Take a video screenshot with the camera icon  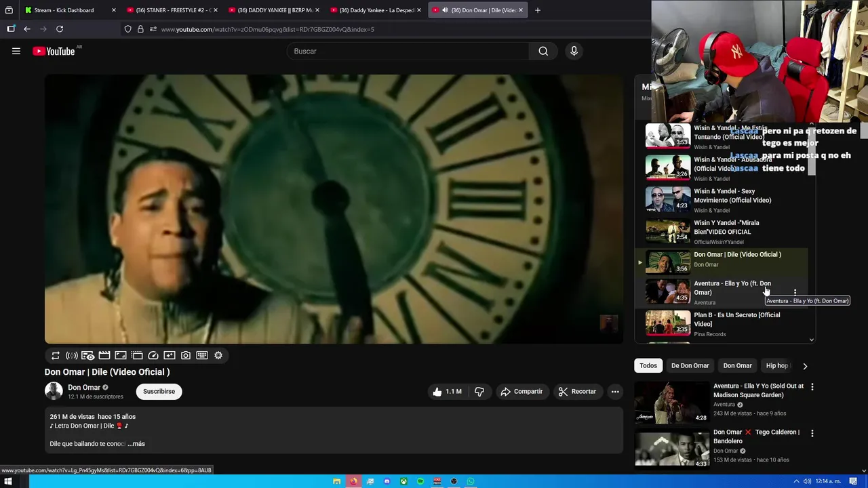pyautogui.click(x=186, y=355)
